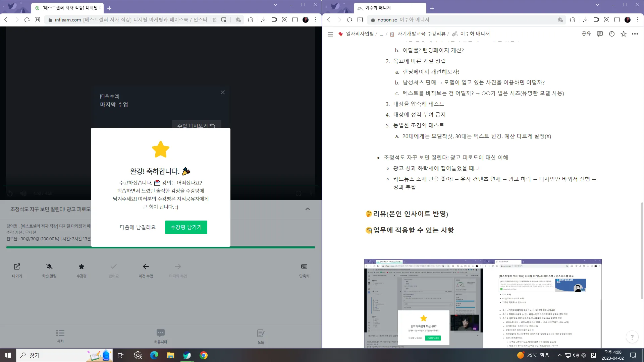Open Notion comments icon
Screen dimensions: 644x362
600,34
